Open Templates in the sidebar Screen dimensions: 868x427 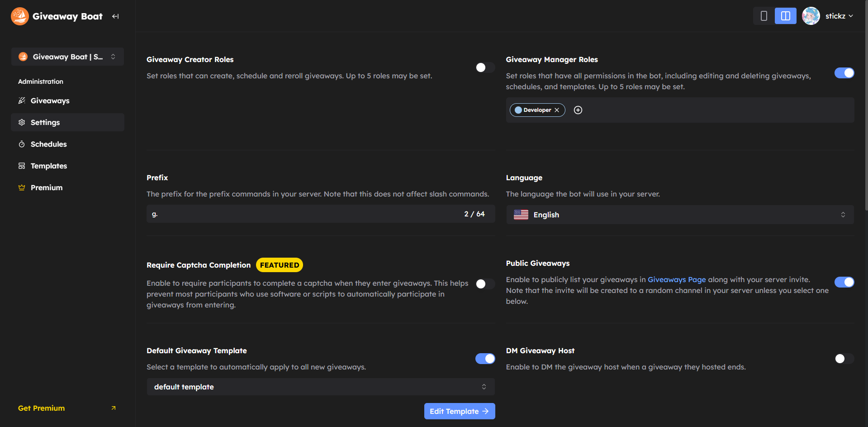pos(67,166)
